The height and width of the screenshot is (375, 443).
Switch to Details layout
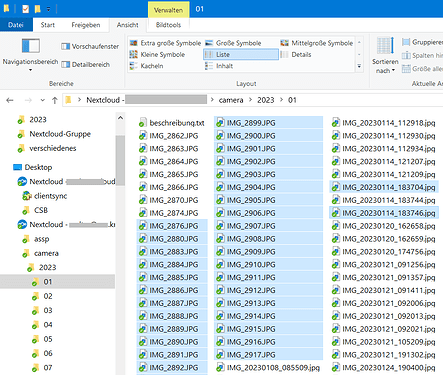click(x=296, y=54)
